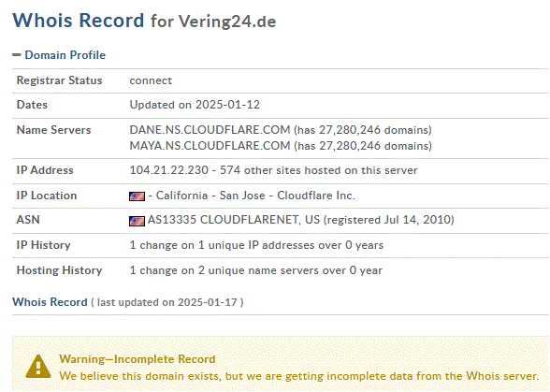View the 574 other sites hosted
This screenshot has width=550, height=392.
point(318,170)
